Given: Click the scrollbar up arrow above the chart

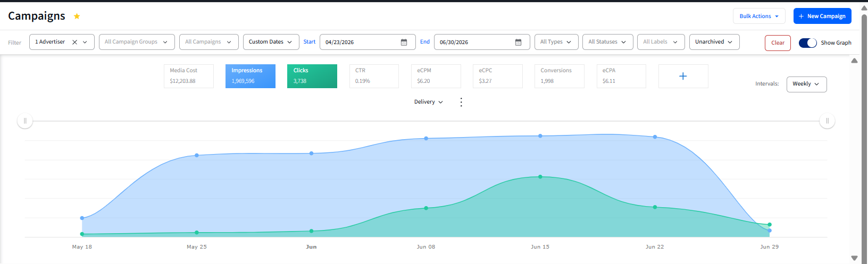Looking at the screenshot, I should pyautogui.click(x=854, y=61).
